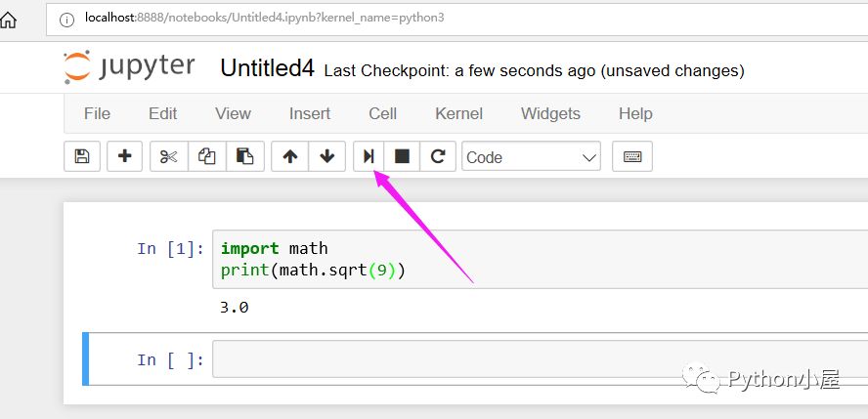
Task: Open the File menu
Action: [97, 114]
